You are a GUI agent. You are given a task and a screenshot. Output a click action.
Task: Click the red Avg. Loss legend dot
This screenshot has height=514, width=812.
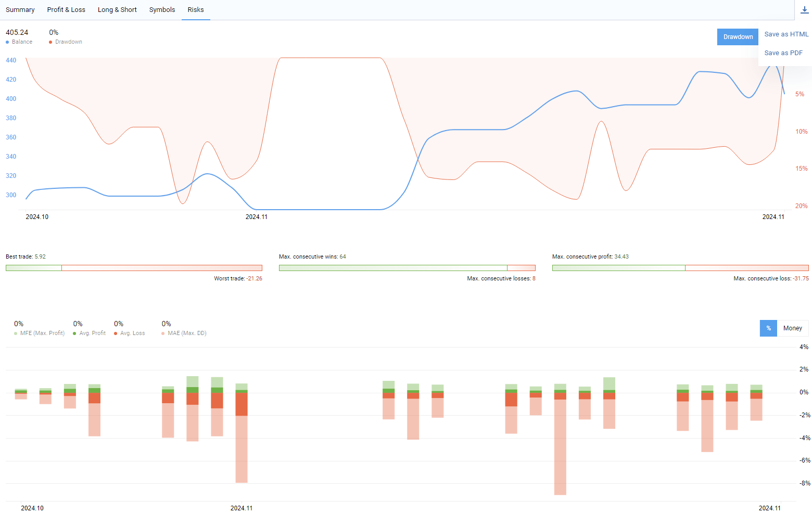pyautogui.click(x=116, y=333)
